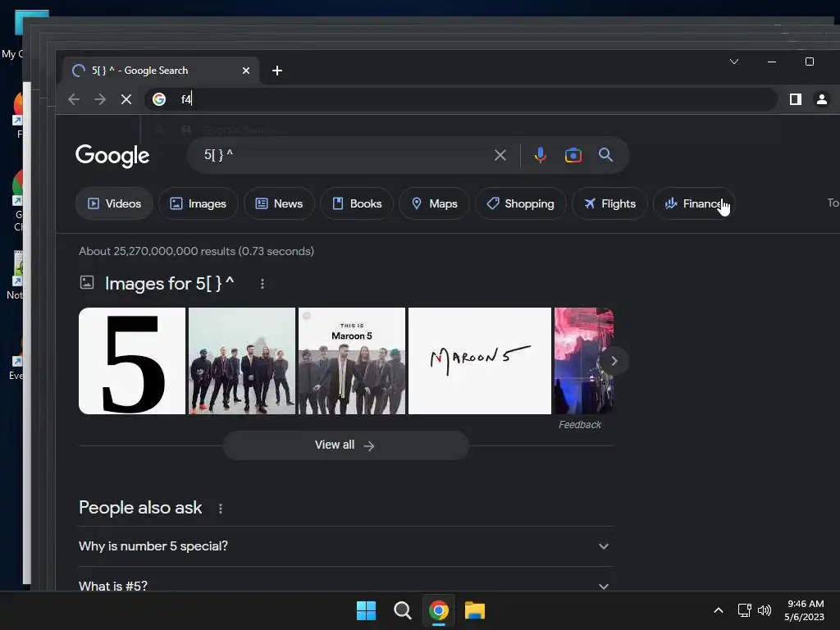Focus the Google search input field
840x630 pixels.
click(343, 155)
